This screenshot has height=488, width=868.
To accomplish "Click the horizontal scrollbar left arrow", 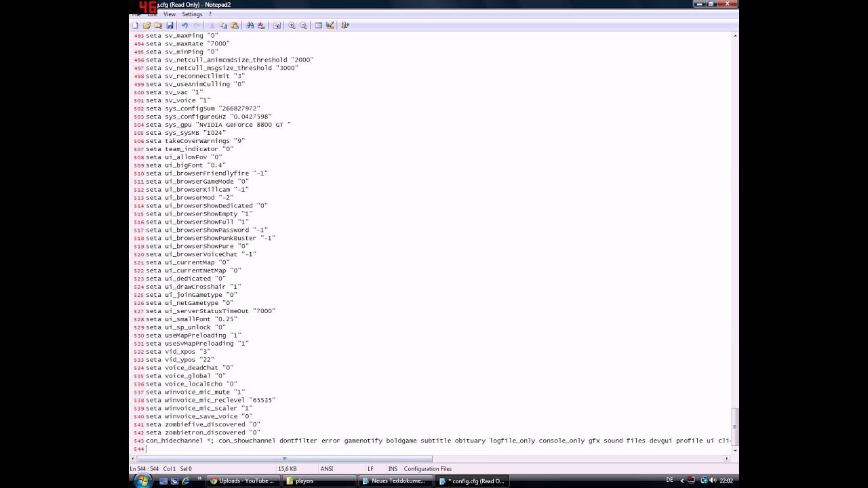I will pyautogui.click(x=134, y=458).
